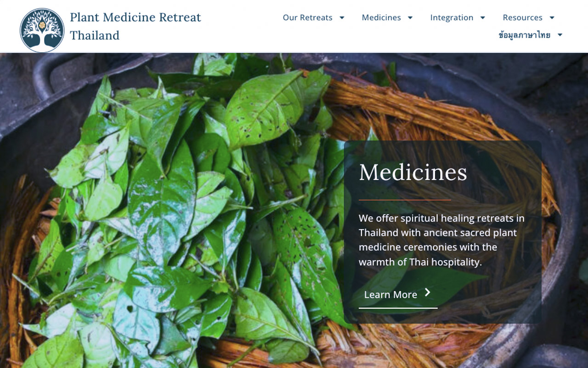Click the chevron icon after Learn More
This screenshot has height=368, width=588.
(x=428, y=293)
